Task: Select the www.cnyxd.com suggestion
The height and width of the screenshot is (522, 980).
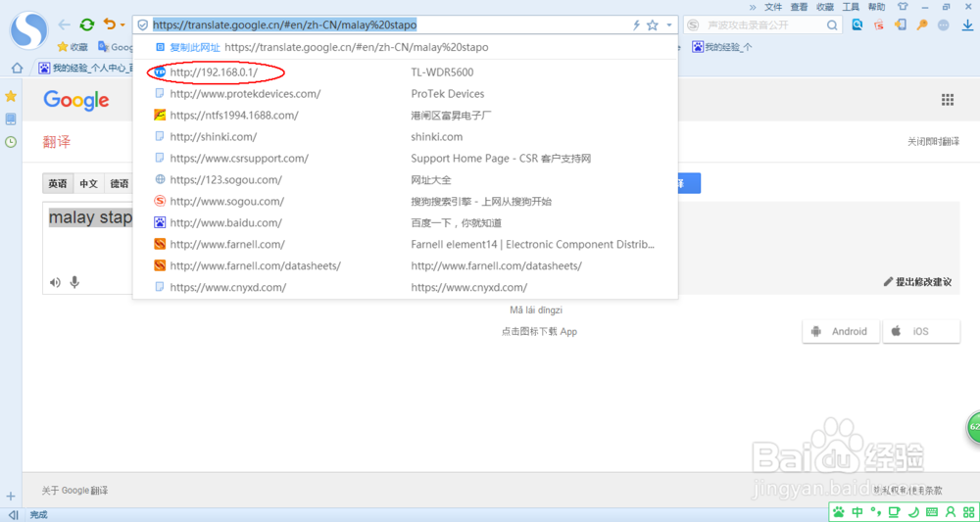Action: point(405,287)
